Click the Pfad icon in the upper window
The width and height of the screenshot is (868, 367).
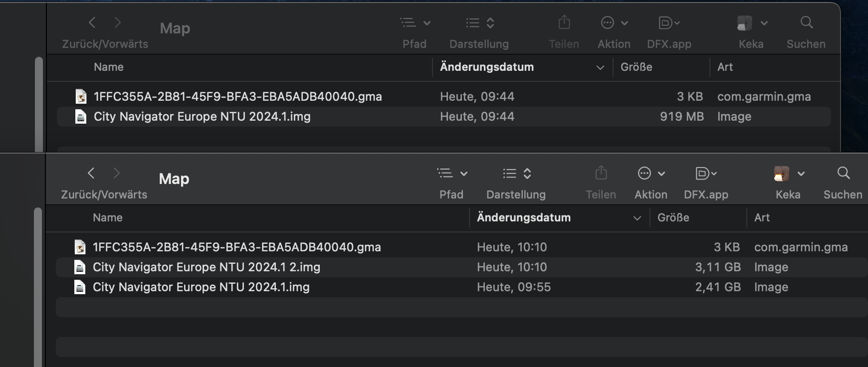[x=409, y=23]
